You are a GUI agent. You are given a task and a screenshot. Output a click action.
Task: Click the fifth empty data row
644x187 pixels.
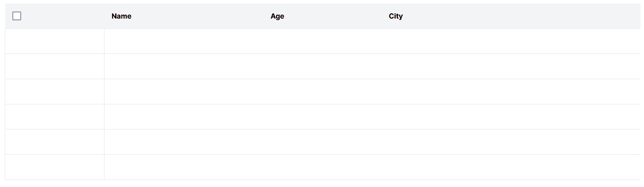[322, 142]
